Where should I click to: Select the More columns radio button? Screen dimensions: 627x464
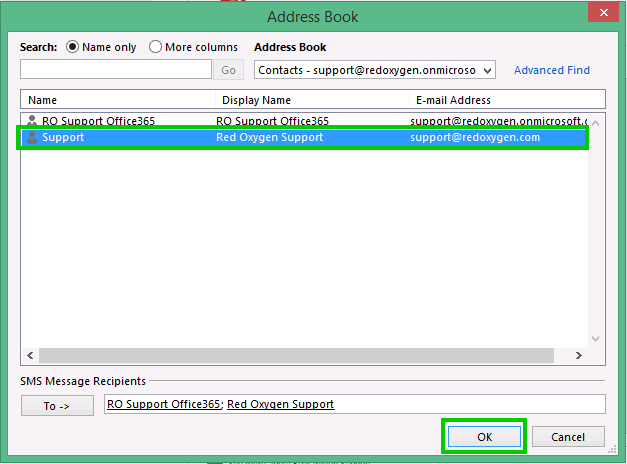(155, 47)
